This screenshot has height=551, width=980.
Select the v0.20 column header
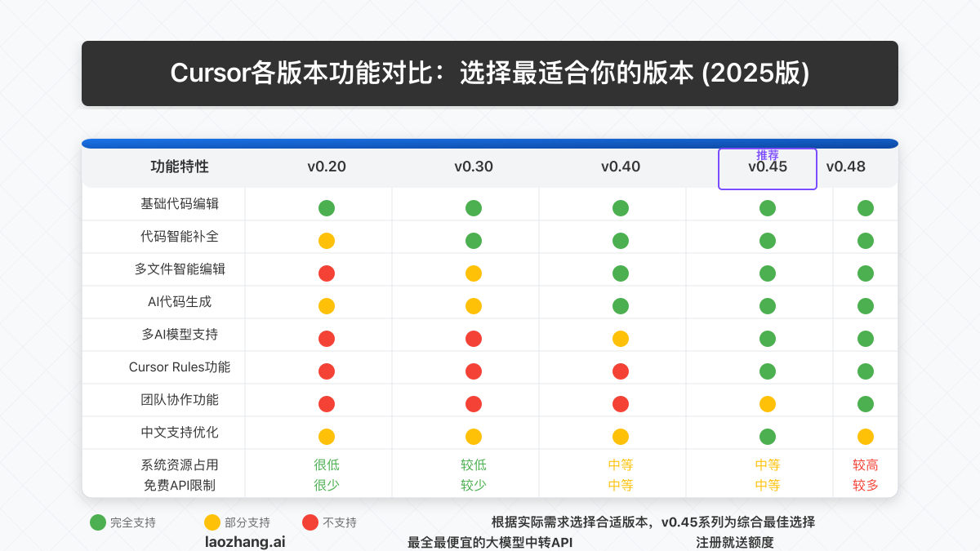tap(327, 167)
